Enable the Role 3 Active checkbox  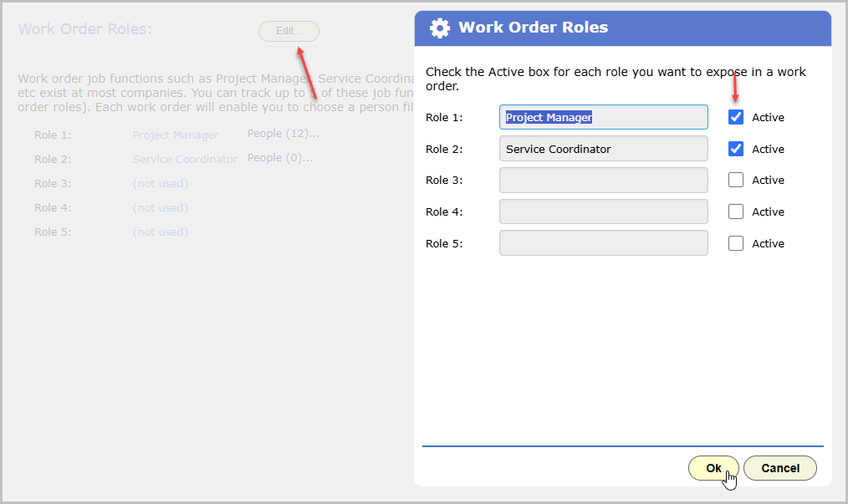735,180
